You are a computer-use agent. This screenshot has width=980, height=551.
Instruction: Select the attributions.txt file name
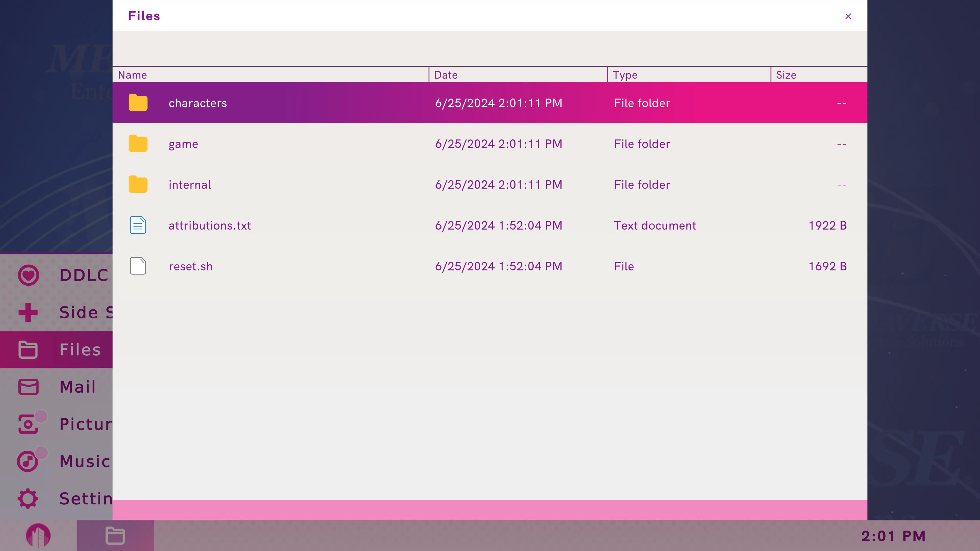tap(210, 226)
